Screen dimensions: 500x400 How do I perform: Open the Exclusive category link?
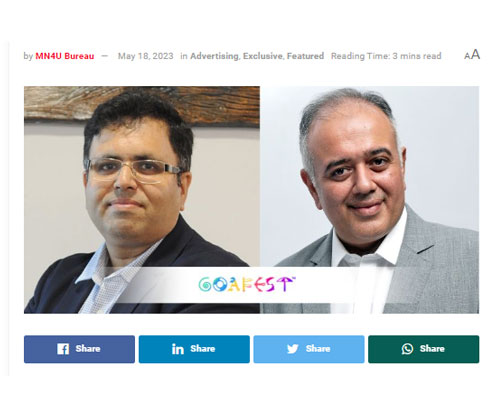coord(263,56)
